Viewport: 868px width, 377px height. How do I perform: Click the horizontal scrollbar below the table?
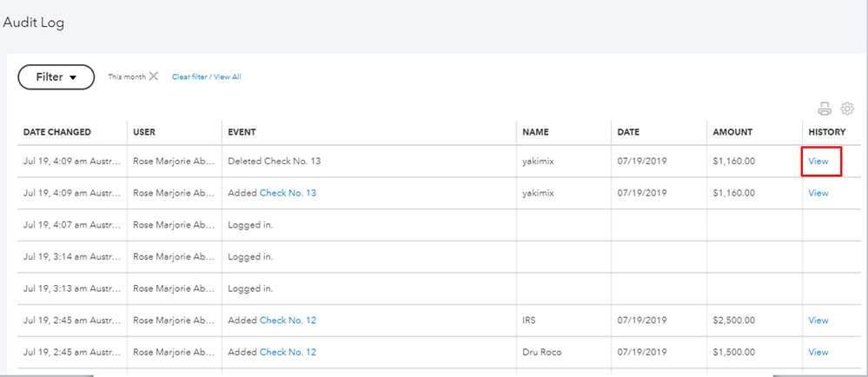click(434, 374)
